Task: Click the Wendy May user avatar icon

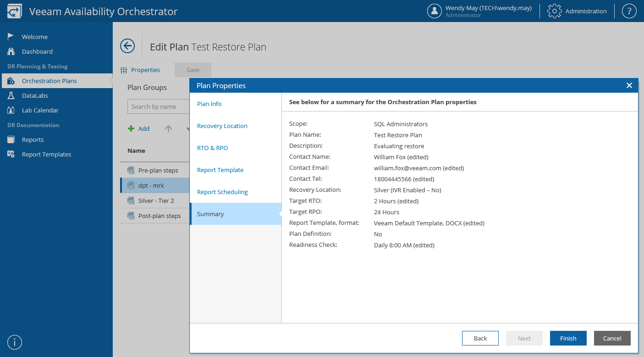Action: pyautogui.click(x=434, y=11)
